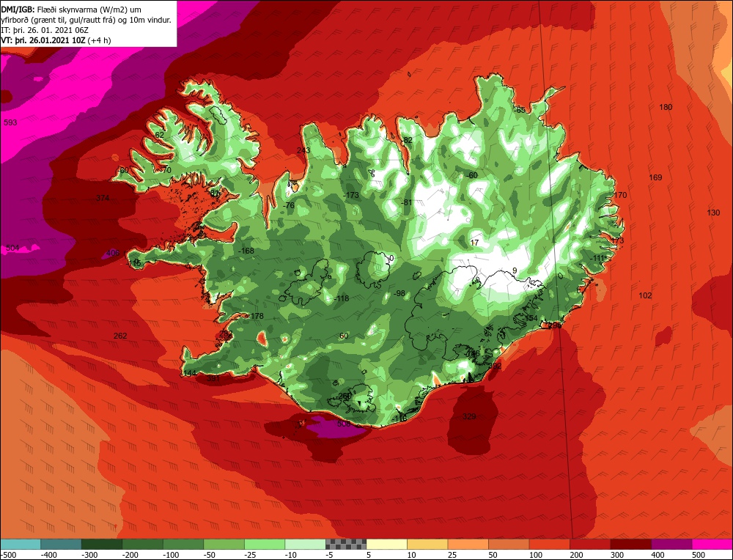The width and height of the screenshot is (733, 560).
Task: Click the 144 value on the southwest peninsula
Action: click(x=190, y=373)
